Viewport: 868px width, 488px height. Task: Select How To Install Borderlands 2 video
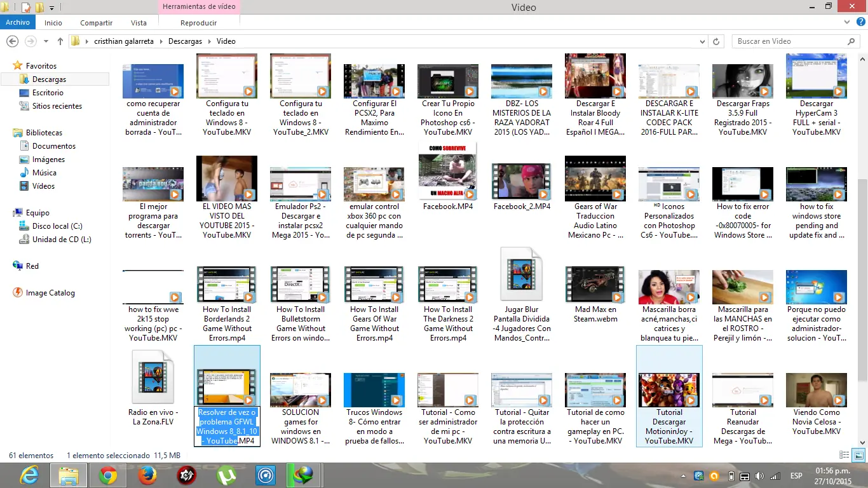pyautogui.click(x=227, y=304)
